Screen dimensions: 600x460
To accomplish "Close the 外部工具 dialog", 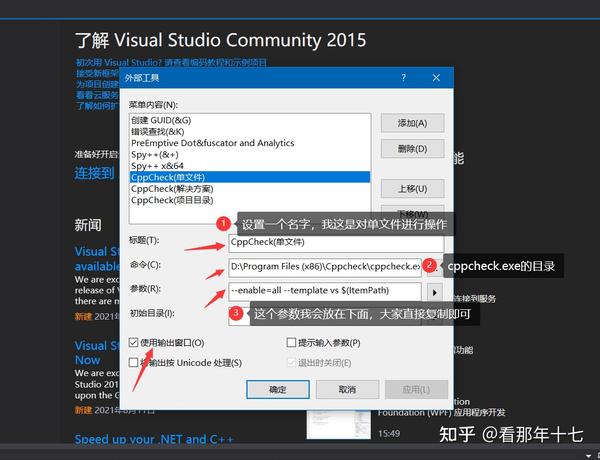I will click(436, 78).
